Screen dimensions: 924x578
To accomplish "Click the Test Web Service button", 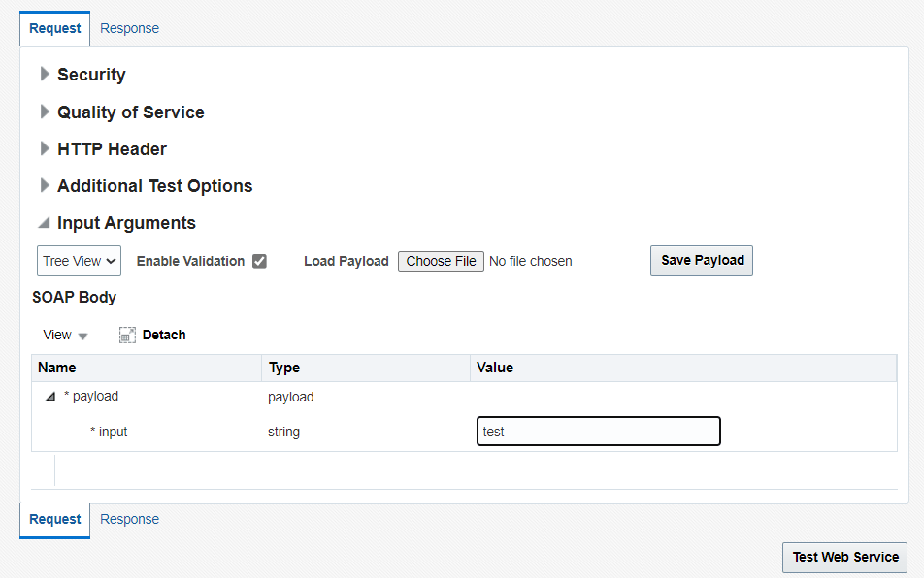I will [x=844, y=557].
